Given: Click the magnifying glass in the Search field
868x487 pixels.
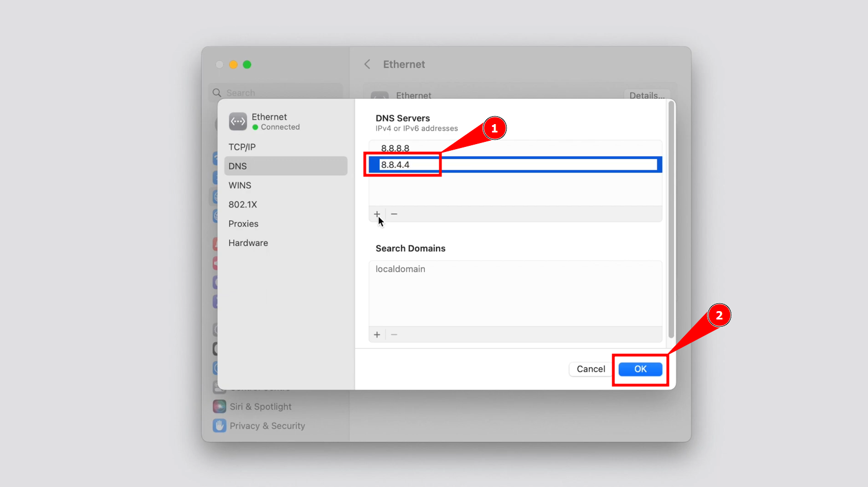Looking at the screenshot, I should pyautogui.click(x=217, y=92).
